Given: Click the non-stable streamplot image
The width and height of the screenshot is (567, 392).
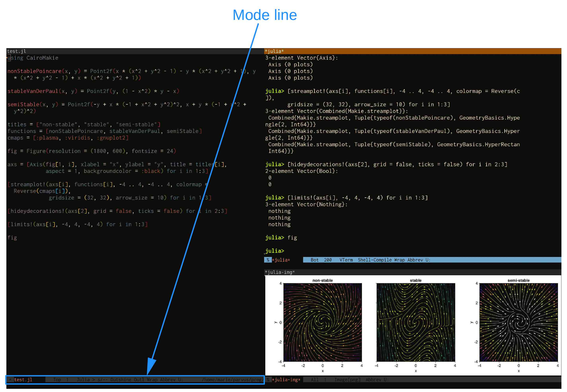Looking at the screenshot, I should [322, 322].
